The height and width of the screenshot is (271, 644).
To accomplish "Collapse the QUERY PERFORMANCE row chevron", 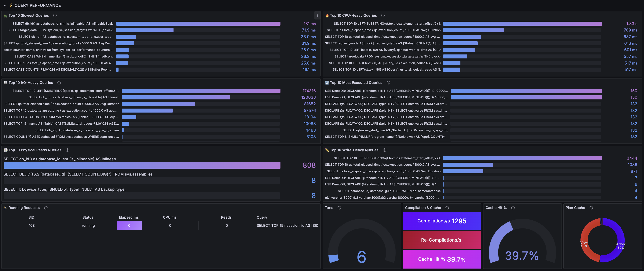I will 5,5.
